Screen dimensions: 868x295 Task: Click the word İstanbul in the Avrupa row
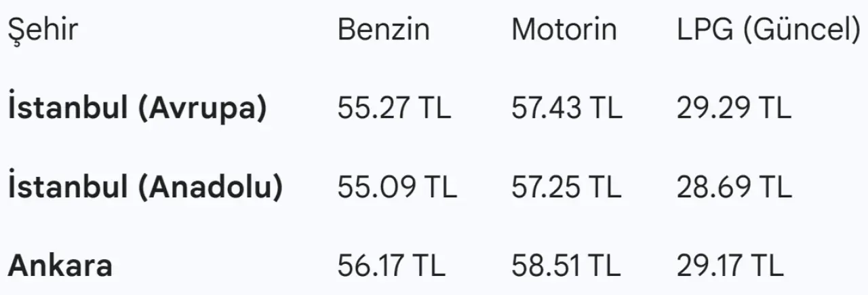[68, 109]
